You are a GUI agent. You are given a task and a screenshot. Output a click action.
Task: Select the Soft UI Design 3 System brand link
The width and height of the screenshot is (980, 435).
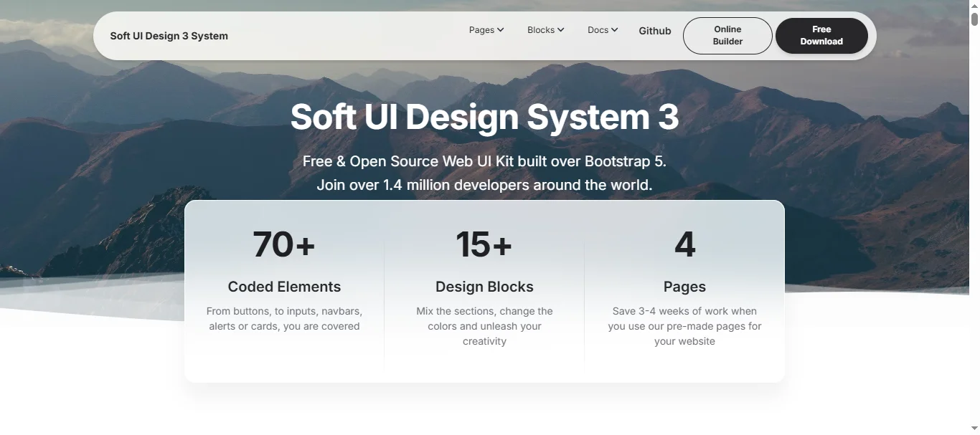[169, 35]
